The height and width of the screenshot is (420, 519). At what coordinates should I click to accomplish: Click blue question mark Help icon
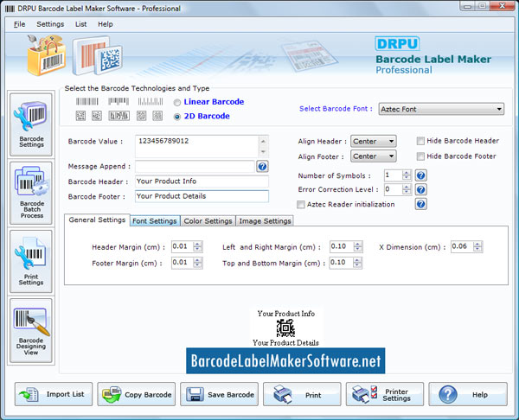pyautogui.click(x=448, y=394)
